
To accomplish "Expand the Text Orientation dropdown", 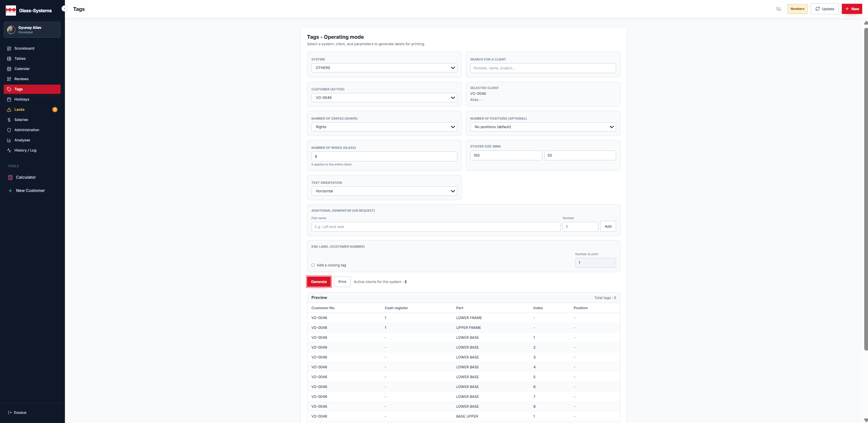I will pyautogui.click(x=384, y=191).
